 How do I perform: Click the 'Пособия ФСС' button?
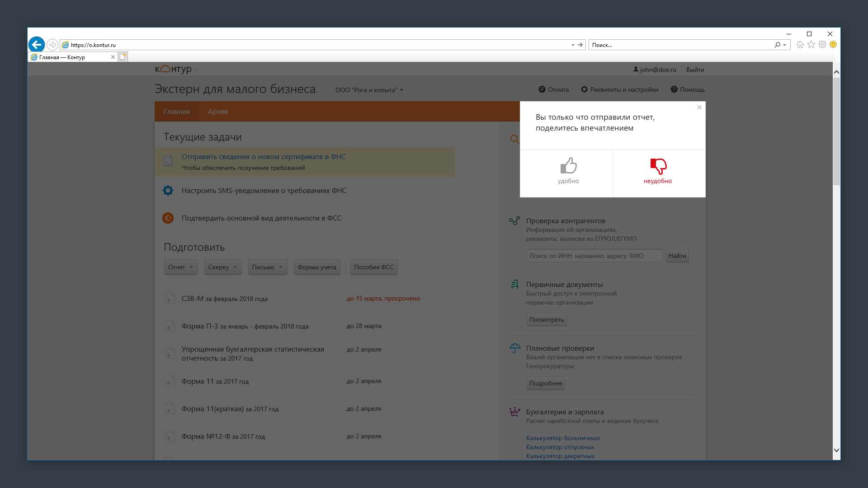373,267
